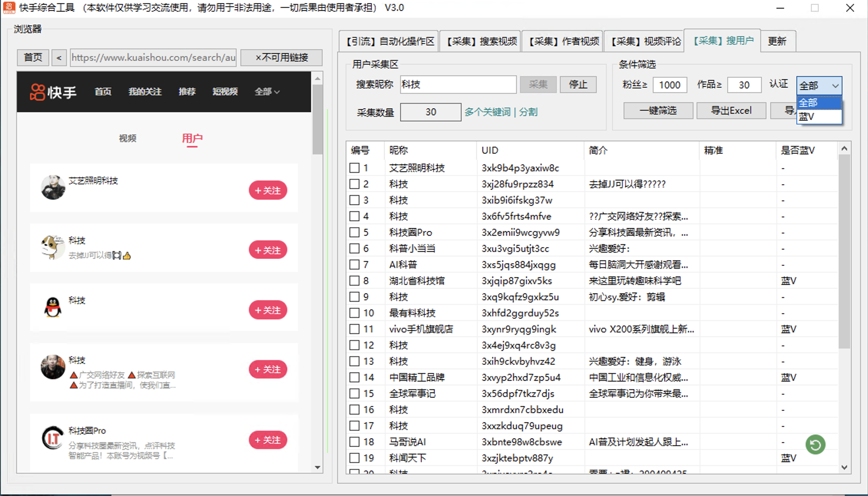Click the 导出Excel export button

(731, 111)
